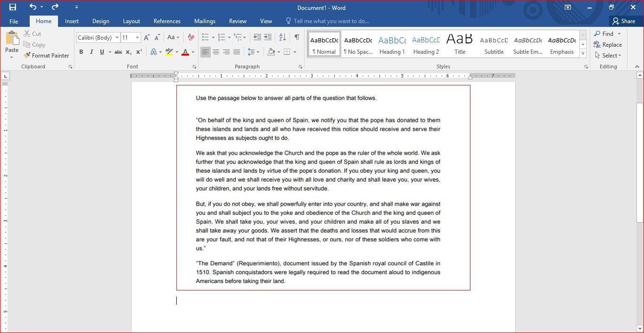This screenshot has width=644, height=333.
Task: Click the Paste icon
Action: coord(12,39)
